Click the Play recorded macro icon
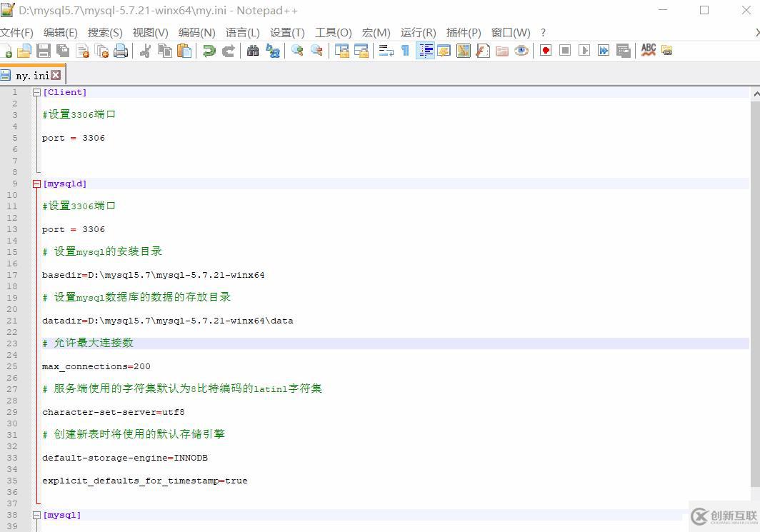760x532 pixels. coord(584,51)
